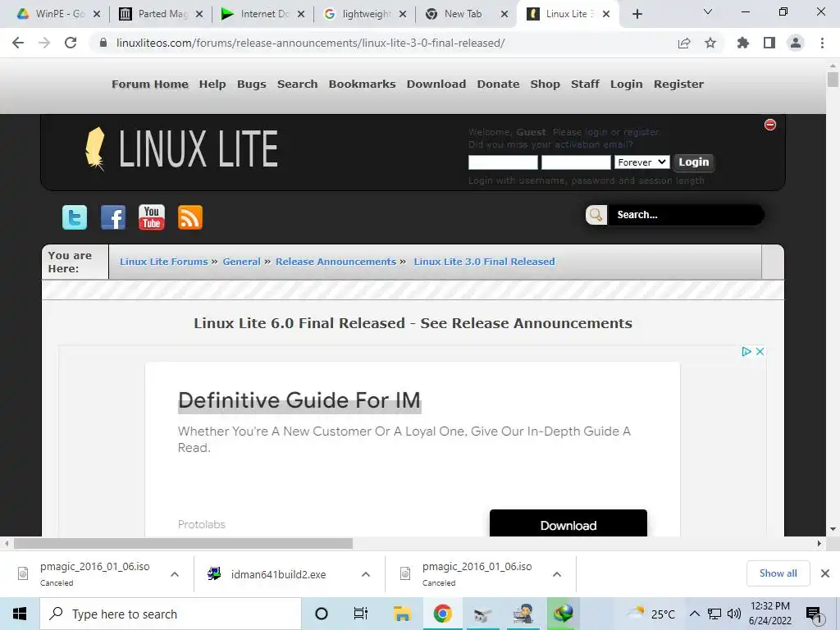
Task: Open the extensions puzzle icon
Action: (x=742, y=43)
